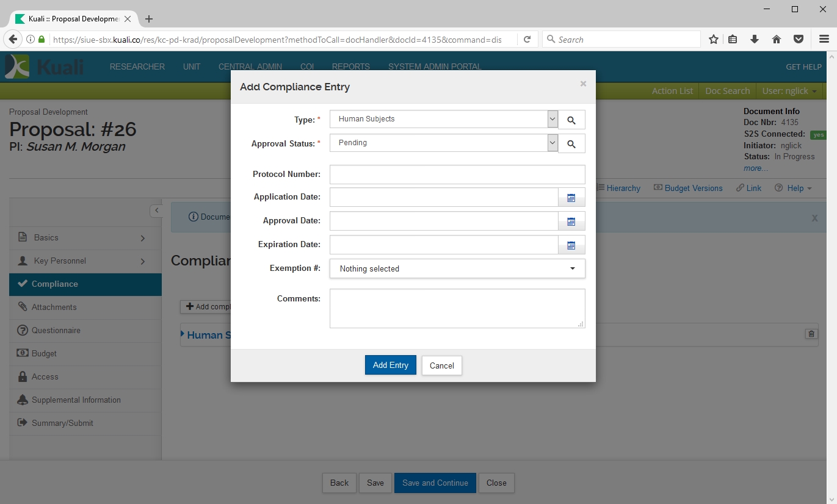
Task: Open a new browser tab
Action: pyautogui.click(x=149, y=19)
